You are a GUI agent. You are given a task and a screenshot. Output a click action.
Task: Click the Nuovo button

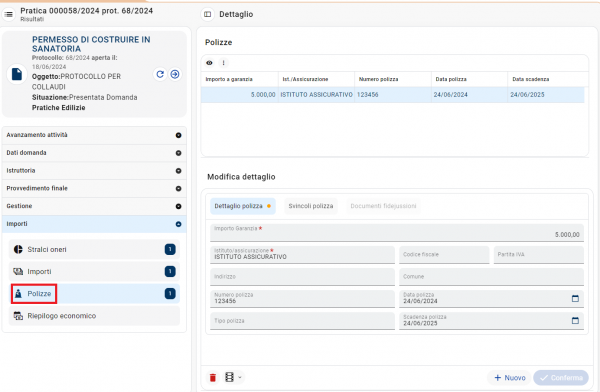(x=510, y=378)
